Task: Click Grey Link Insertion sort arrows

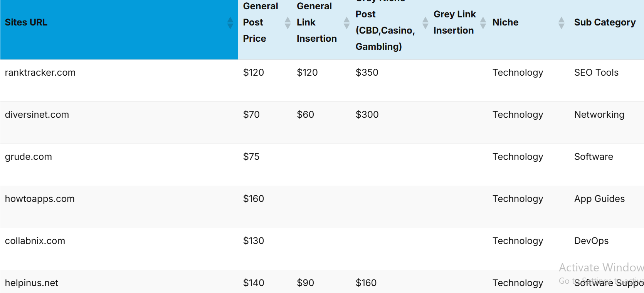Action: [483, 23]
